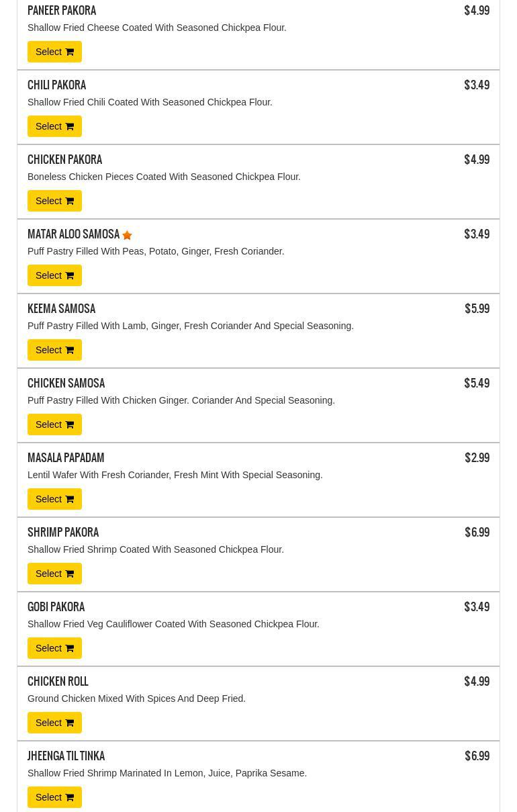The height and width of the screenshot is (812, 517).
Task: Click the Chili Pakora description text
Action: (150, 102)
